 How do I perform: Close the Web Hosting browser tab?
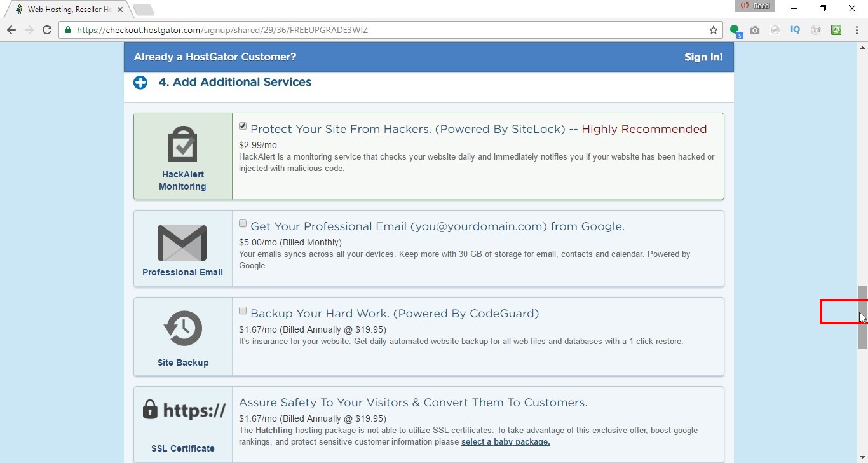(x=120, y=10)
